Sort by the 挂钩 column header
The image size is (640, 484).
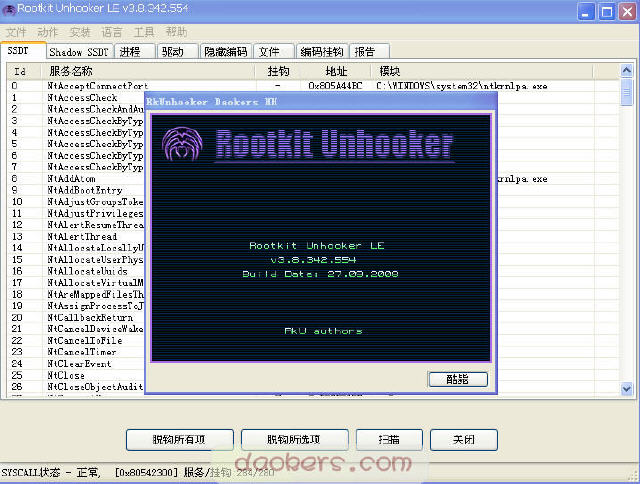coord(278,71)
